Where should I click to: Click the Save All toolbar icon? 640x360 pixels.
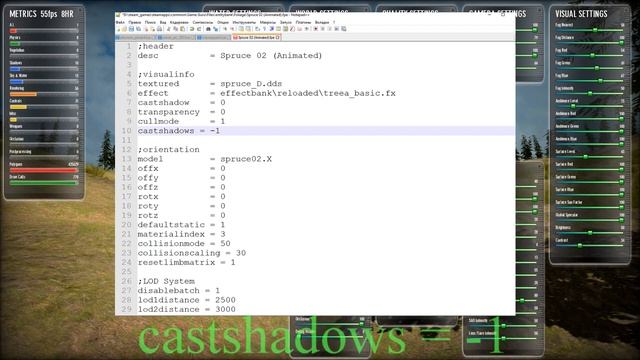(x=138, y=29)
